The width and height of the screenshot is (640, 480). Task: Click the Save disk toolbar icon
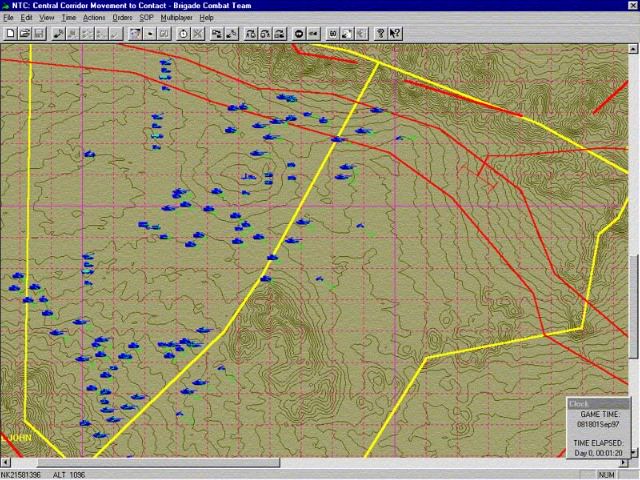tap(39, 33)
